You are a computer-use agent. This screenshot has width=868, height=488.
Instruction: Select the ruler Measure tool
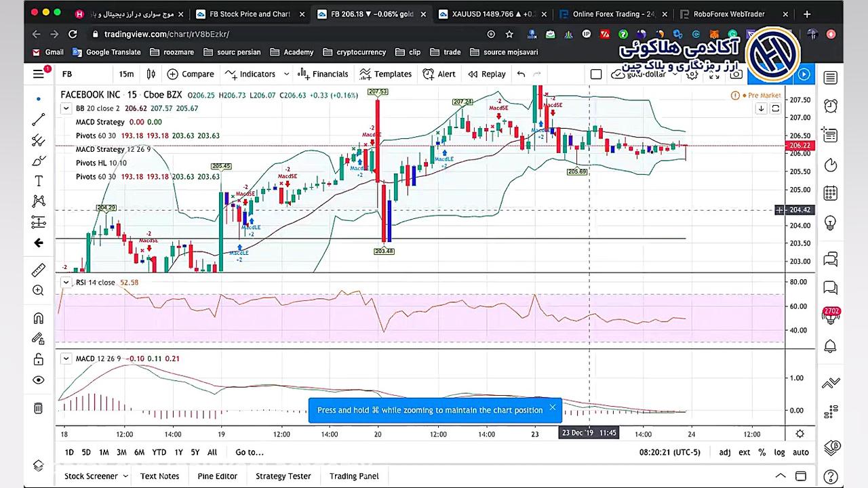39,270
